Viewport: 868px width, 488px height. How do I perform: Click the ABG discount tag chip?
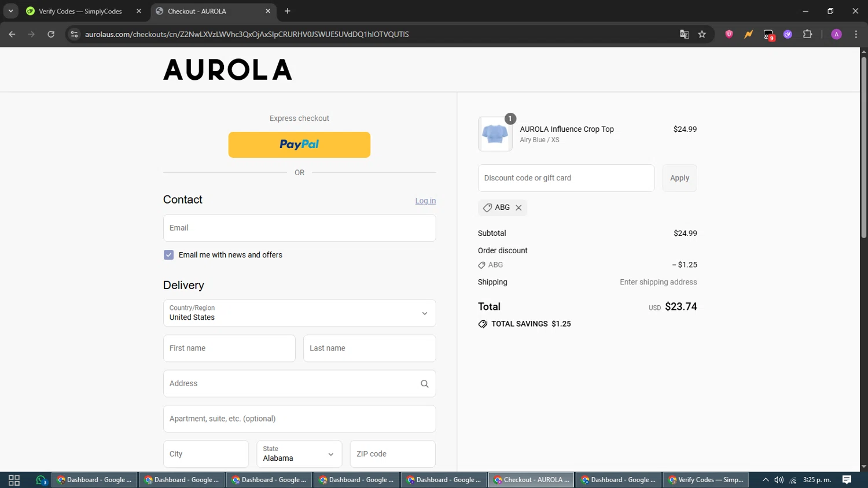502,208
